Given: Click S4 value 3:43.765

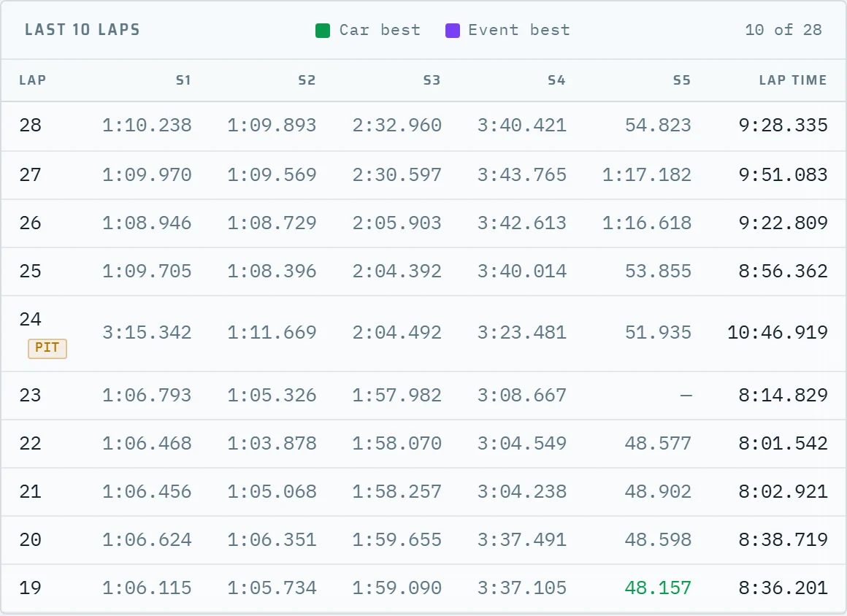Looking at the screenshot, I should click(x=522, y=175).
